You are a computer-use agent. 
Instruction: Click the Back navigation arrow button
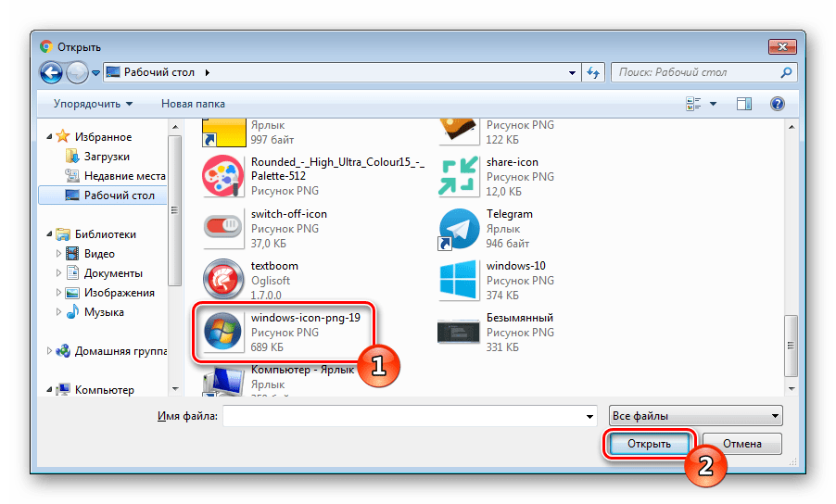[x=51, y=72]
